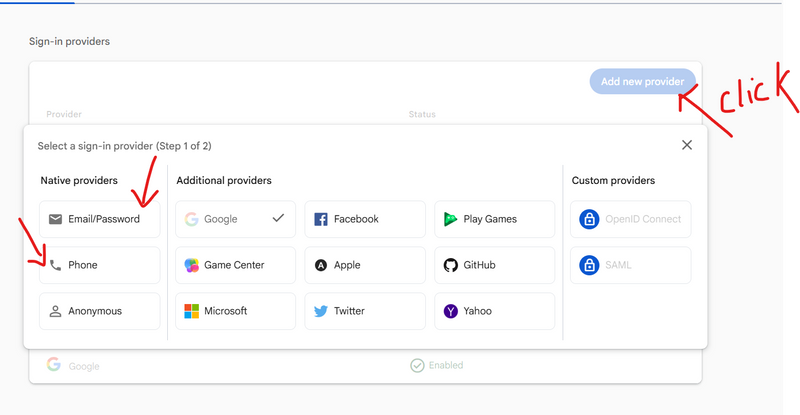Click the Anonymous person icon
Image resolution: width=800 pixels, height=415 pixels.
(x=55, y=311)
